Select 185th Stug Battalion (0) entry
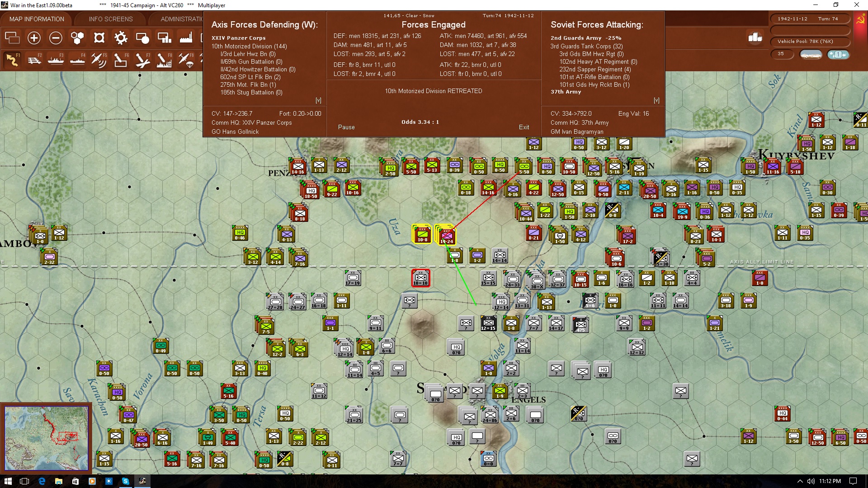868x488 pixels. [251, 92]
